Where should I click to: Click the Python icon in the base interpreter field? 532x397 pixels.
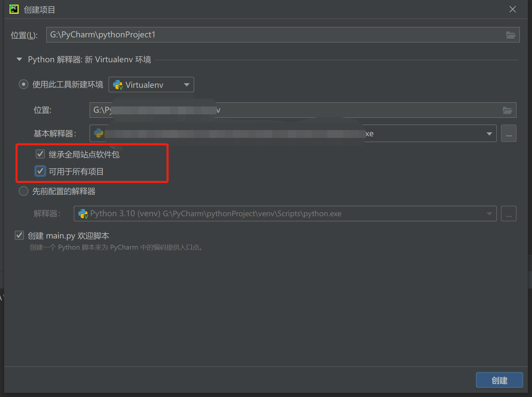click(99, 133)
